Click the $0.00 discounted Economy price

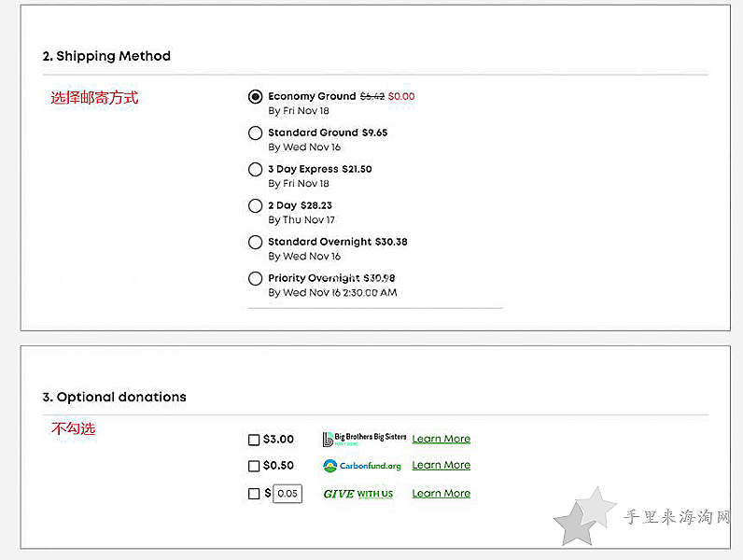point(401,96)
